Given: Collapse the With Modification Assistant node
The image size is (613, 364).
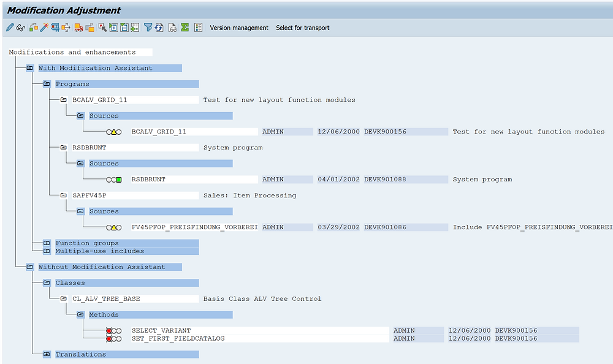Looking at the screenshot, I should click(x=29, y=67).
